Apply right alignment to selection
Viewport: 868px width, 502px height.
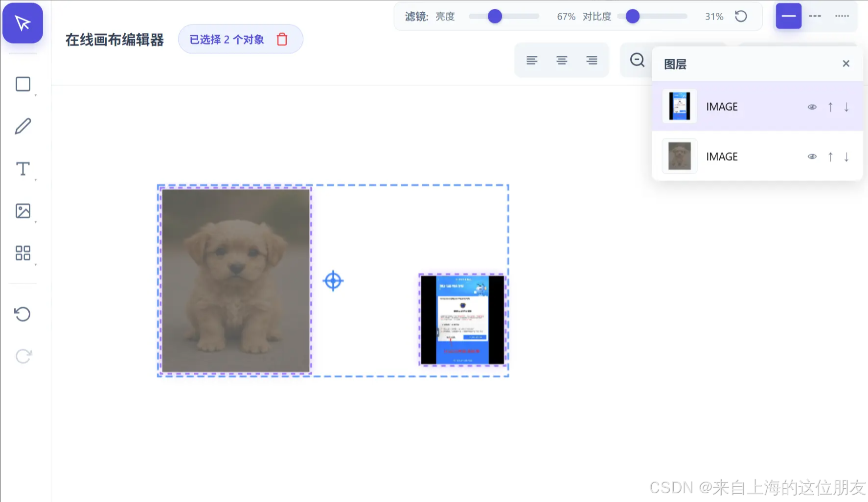click(x=592, y=60)
